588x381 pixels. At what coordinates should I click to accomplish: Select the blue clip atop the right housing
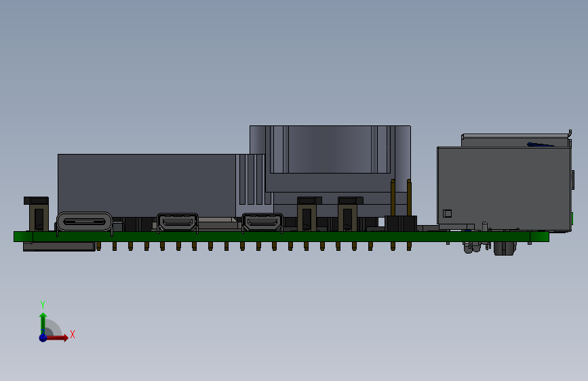(540, 145)
